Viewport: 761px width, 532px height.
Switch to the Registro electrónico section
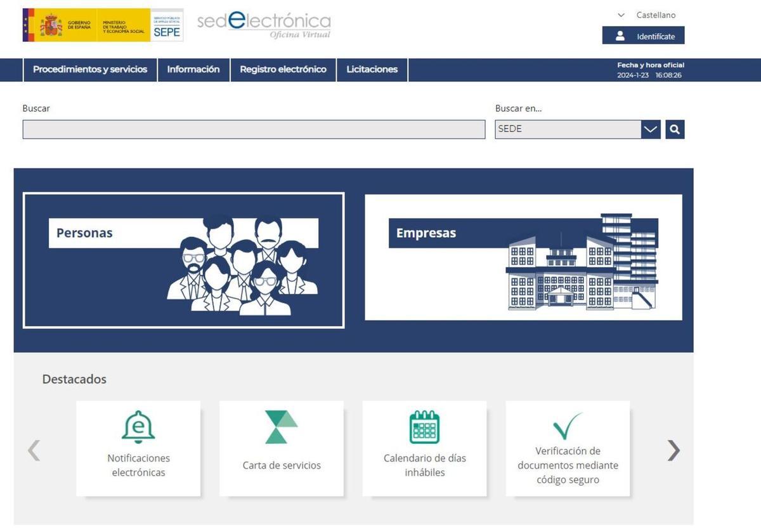(x=283, y=70)
